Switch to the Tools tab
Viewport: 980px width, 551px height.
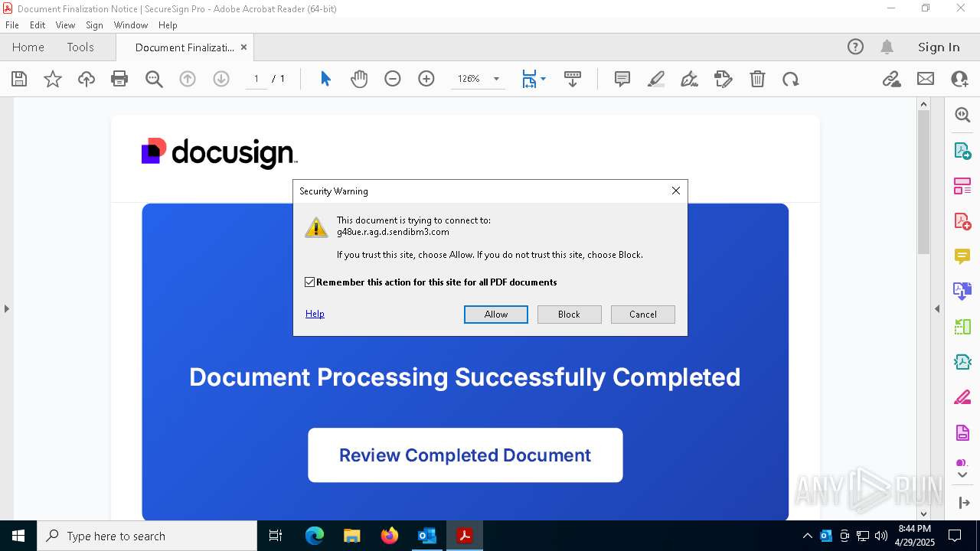point(80,47)
